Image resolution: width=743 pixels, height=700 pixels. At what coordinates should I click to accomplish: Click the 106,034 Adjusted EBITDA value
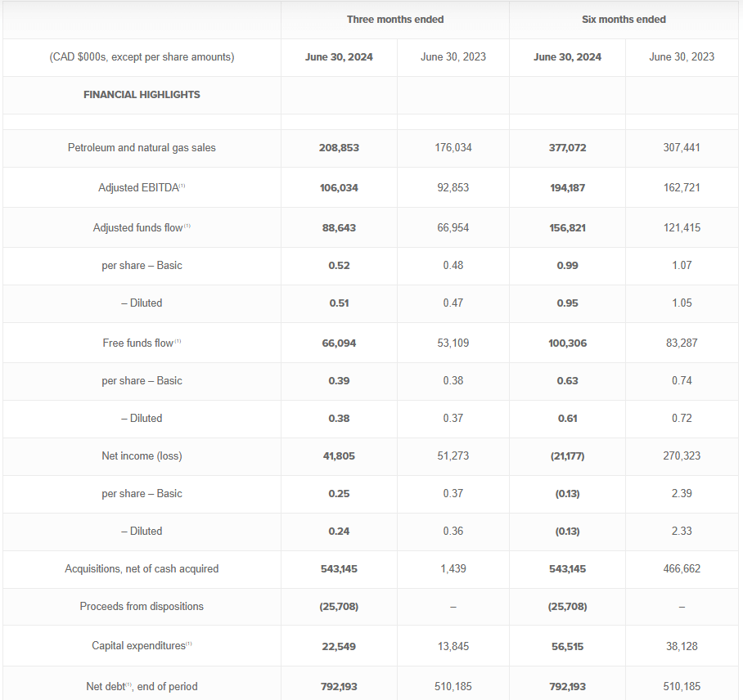[339, 188]
